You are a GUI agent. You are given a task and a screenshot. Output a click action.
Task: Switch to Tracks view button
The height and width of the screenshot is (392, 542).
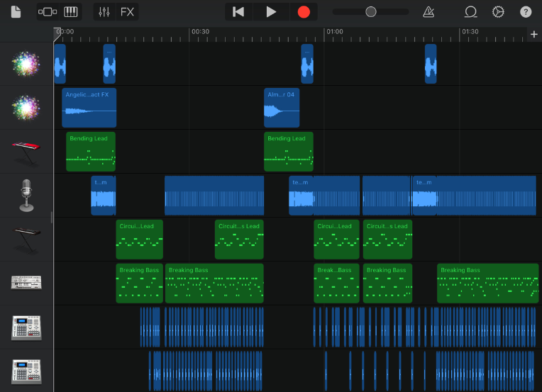[x=48, y=12]
